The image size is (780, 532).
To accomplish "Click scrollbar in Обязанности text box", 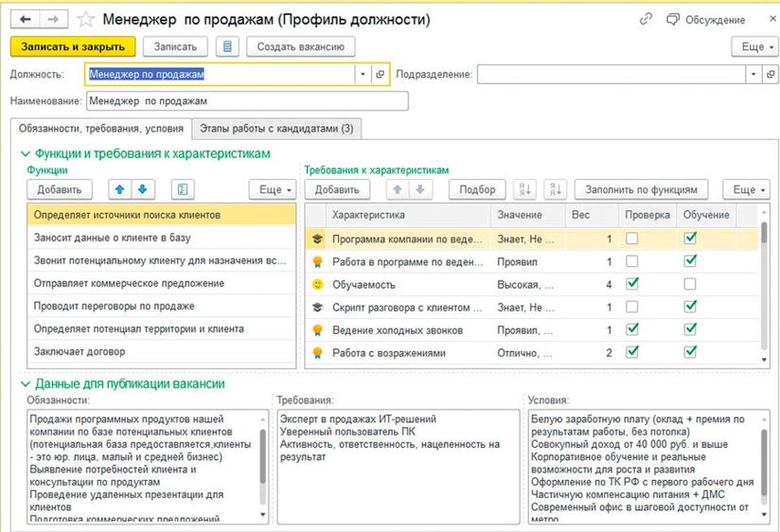I will point(263,458).
